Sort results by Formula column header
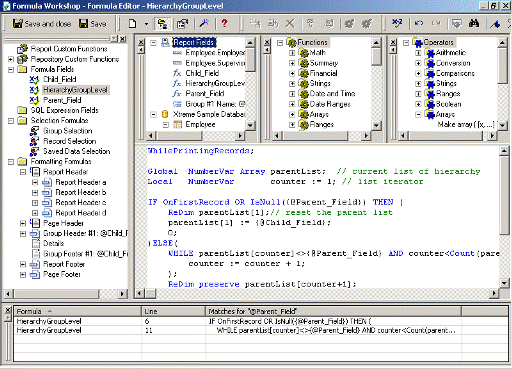 click(77, 311)
